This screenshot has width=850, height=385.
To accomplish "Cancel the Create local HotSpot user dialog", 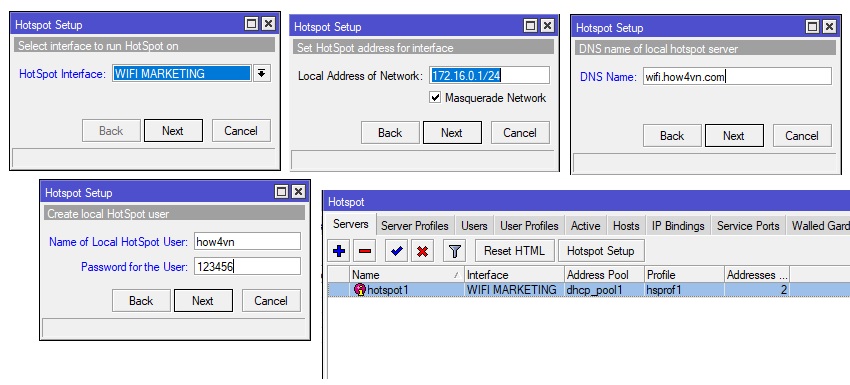I will click(x=271, y=300).
